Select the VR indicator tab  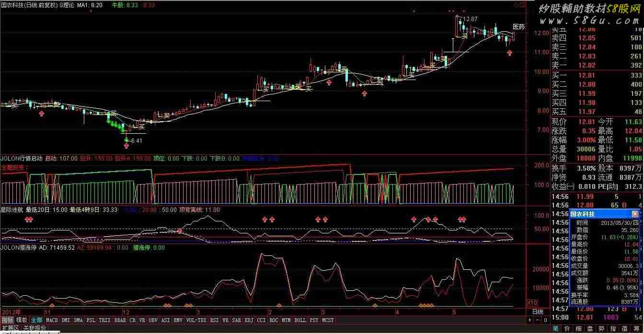(x=142, y=320)
